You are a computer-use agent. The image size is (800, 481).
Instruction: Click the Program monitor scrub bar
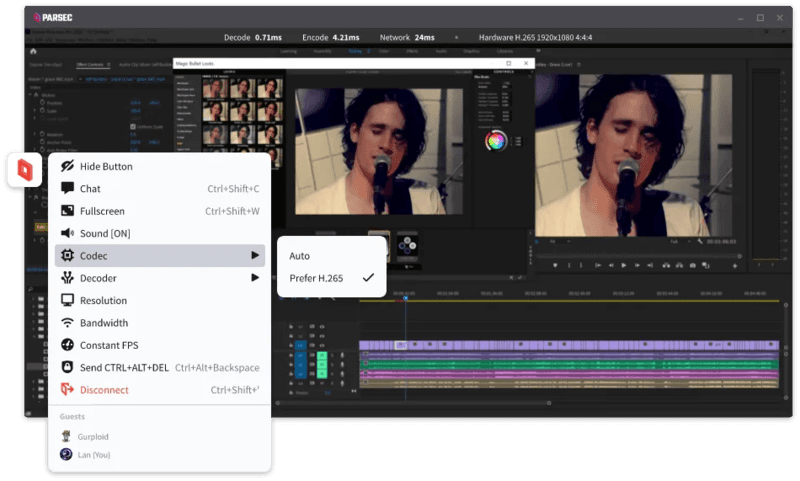pos(638,257)
